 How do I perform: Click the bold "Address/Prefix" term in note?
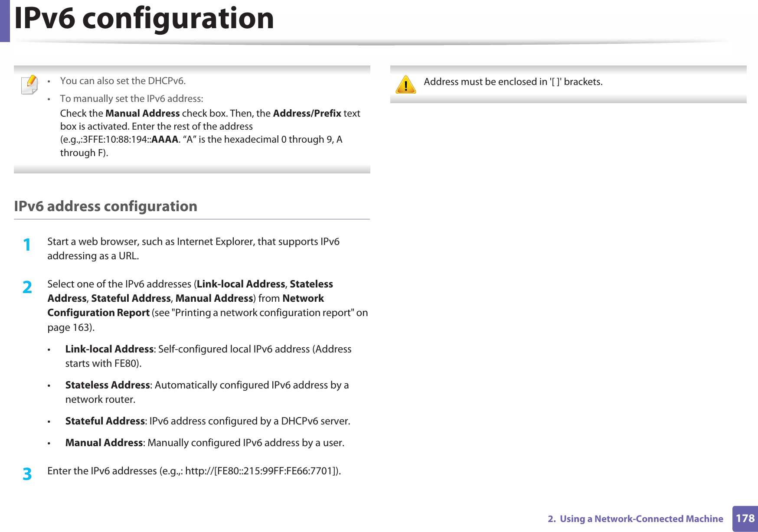[x=307, y=113]
